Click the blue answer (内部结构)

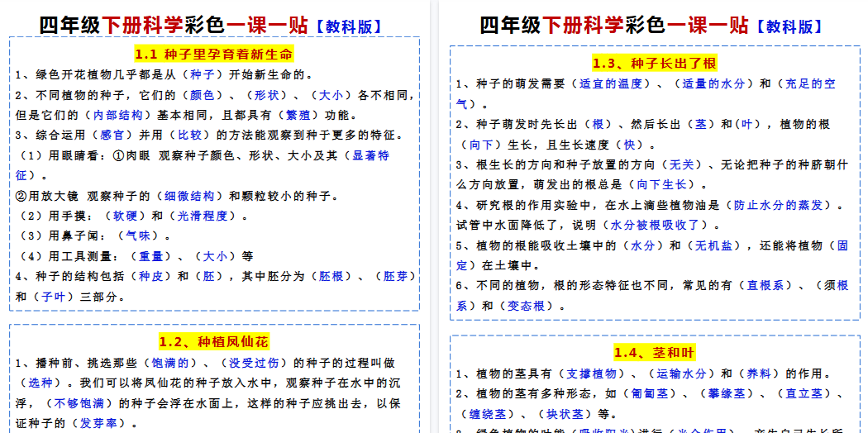[x=117, y=115]
